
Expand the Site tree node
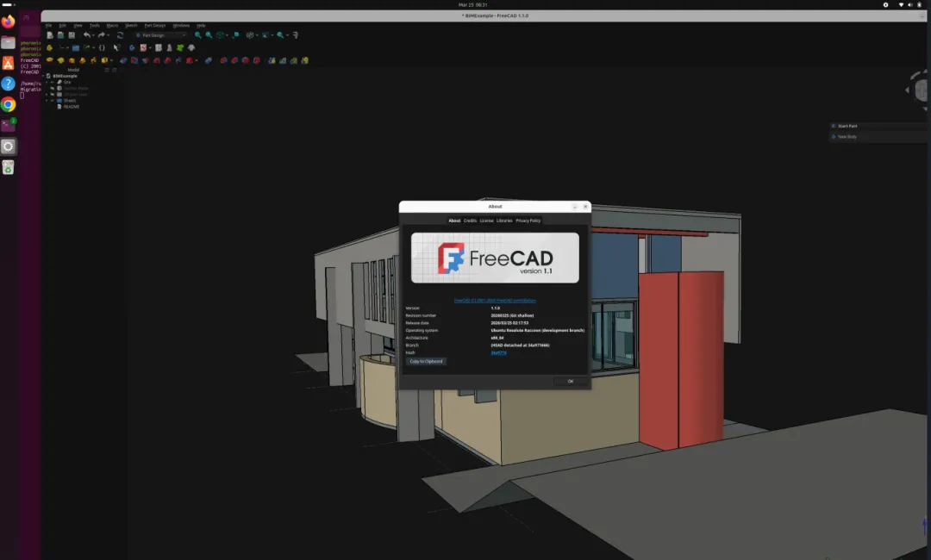[47, 82]
